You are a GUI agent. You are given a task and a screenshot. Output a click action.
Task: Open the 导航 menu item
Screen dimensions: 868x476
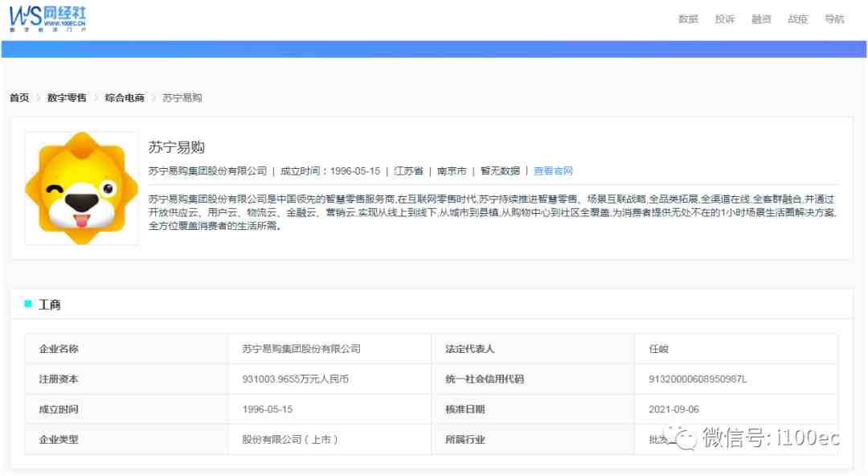834,19
